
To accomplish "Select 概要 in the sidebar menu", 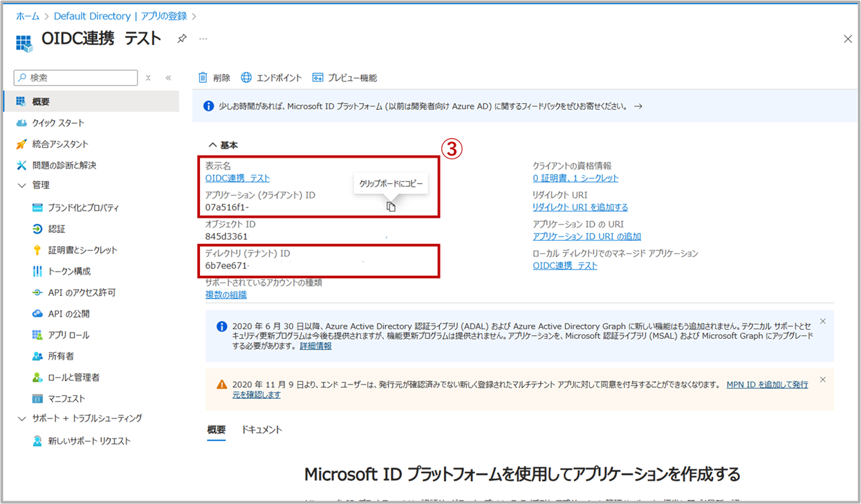I will pyautogui.click(x=91, y=102).
